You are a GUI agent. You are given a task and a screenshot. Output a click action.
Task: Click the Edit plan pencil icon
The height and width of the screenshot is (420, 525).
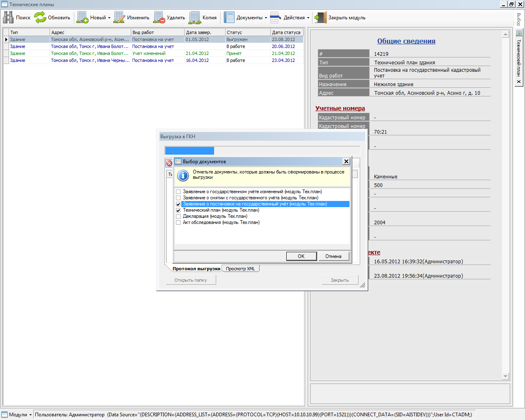pos(119,18)
